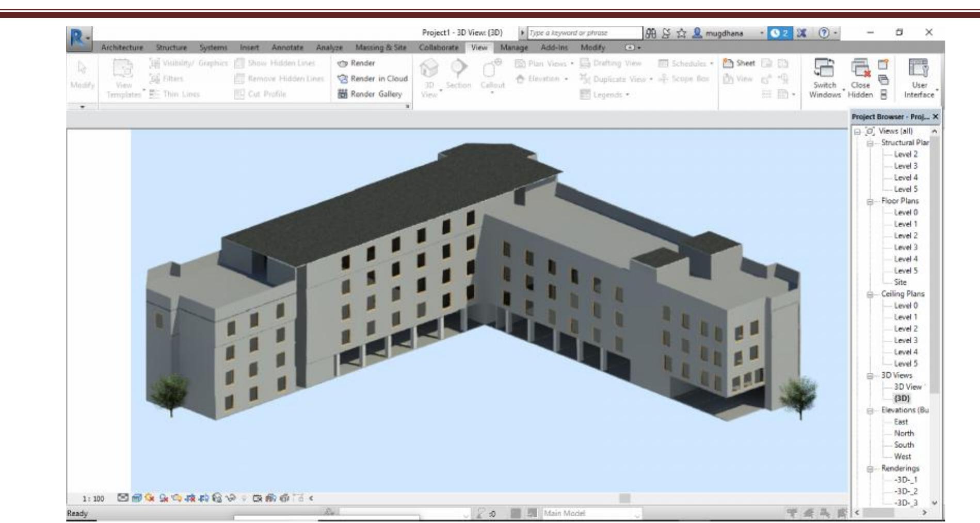Open Render in Cloud
The width and height of the screenshot is (980, 523).
click(x=379, y=78)
